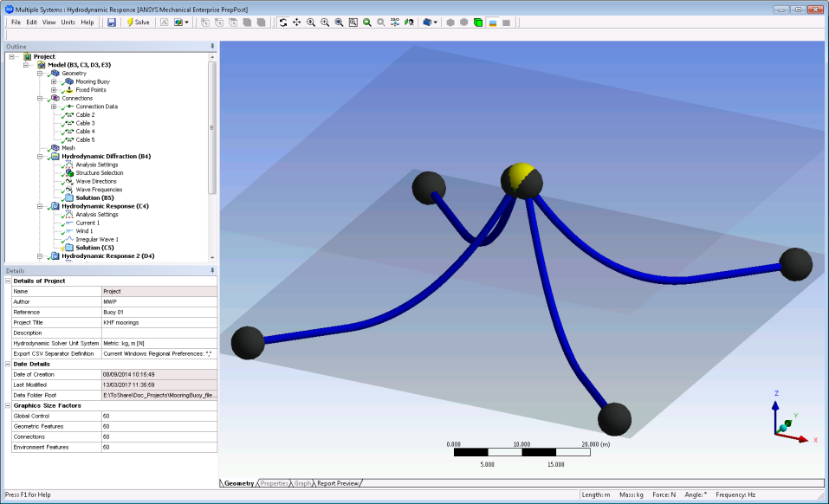Unpin the Outline panel with the pushpin
The width and height of the screenshot is (829, 504).
click(x=211, y=45)
